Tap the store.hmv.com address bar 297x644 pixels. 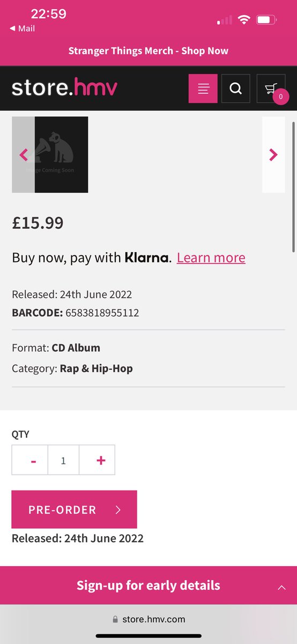pyautogui.click(x=148, y=619)
